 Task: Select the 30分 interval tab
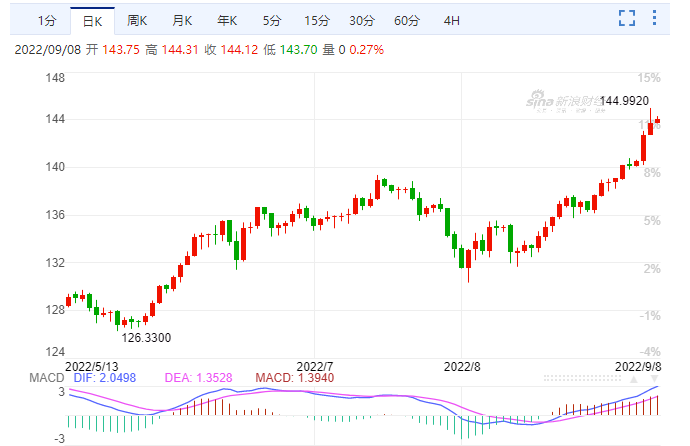362,20
